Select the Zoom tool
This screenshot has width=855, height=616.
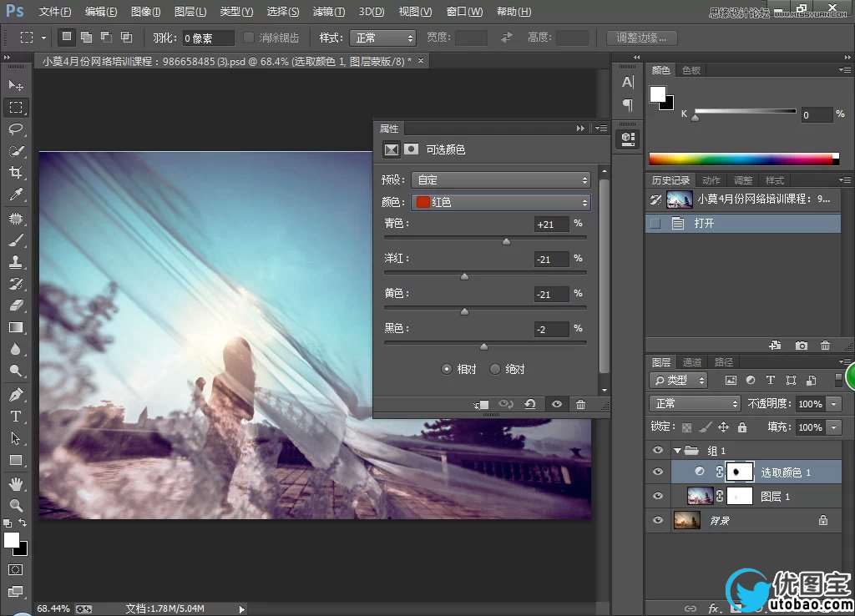[x=16, y=505]
